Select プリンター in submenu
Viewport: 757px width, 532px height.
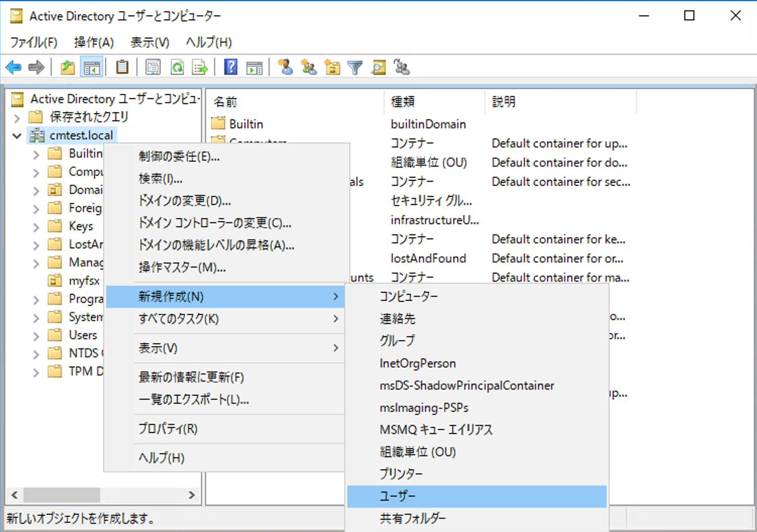coord(477,474)
